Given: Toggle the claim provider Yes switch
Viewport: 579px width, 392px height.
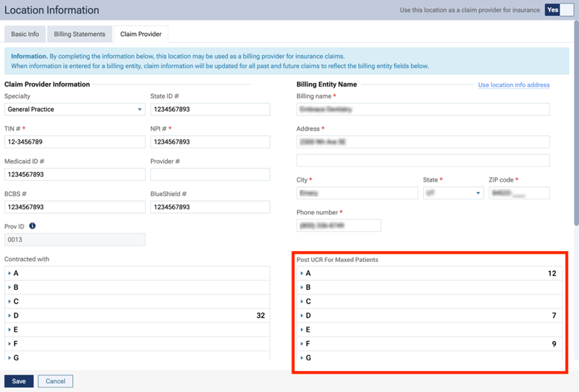Looking at the screenshot, I should coord(559,10).
